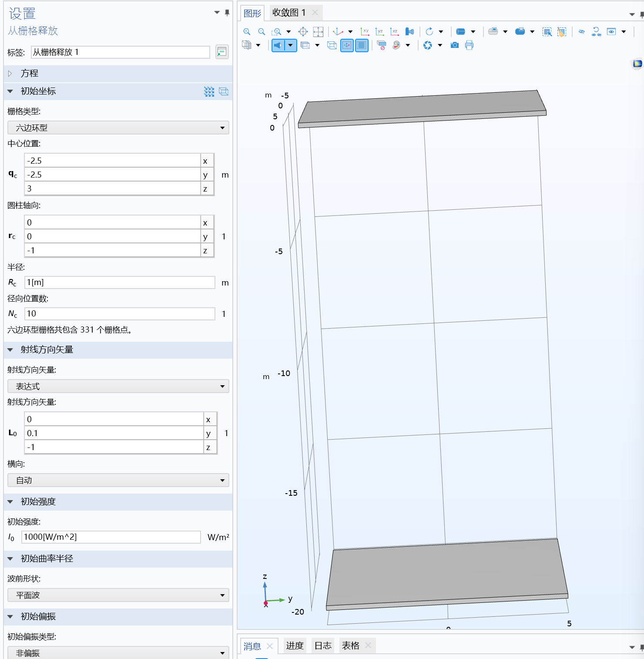Toggle the grid display button
The width and height of the screenshot is (644, 659).
(362, 45)
